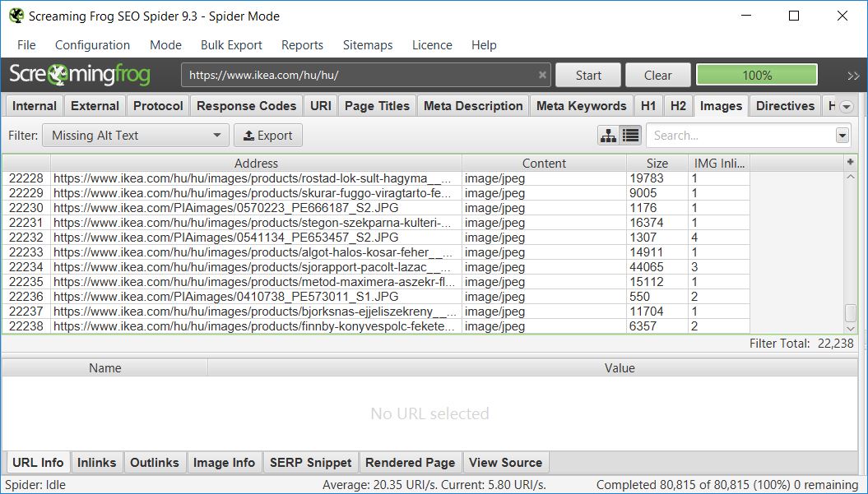The image size is (868, 494).
Task: Click the 100% crawl progress bar
Action: (757, 76)
